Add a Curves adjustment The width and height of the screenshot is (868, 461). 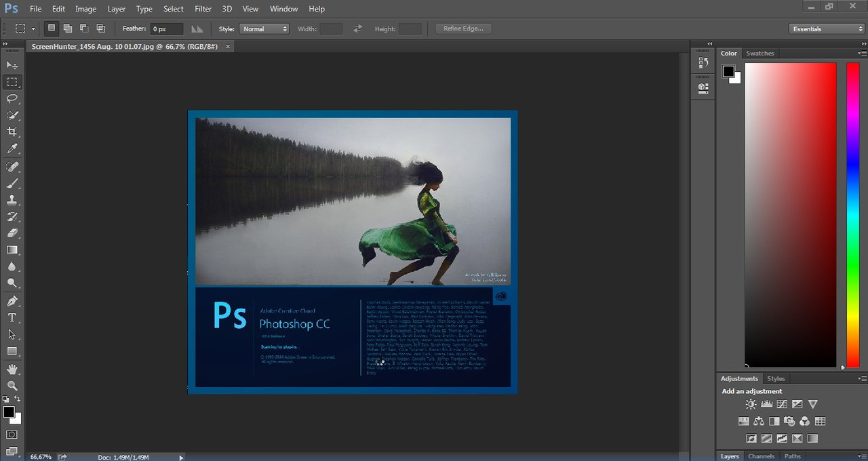[x=782, y=404]
